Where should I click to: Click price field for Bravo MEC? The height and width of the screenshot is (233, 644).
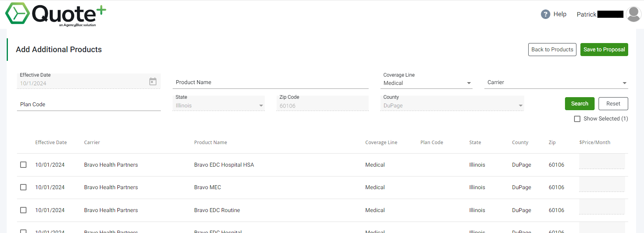[x=602, y=184]
